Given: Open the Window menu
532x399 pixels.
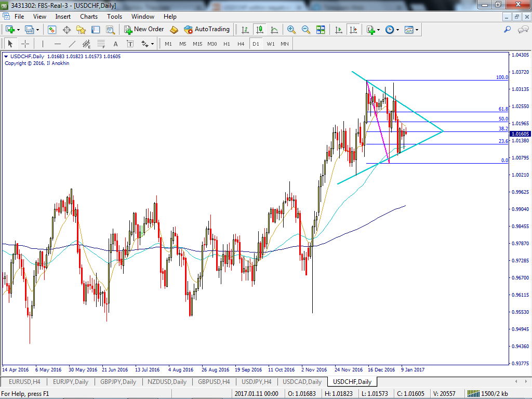Looking at the screenshot, I should tap(143, 16).
